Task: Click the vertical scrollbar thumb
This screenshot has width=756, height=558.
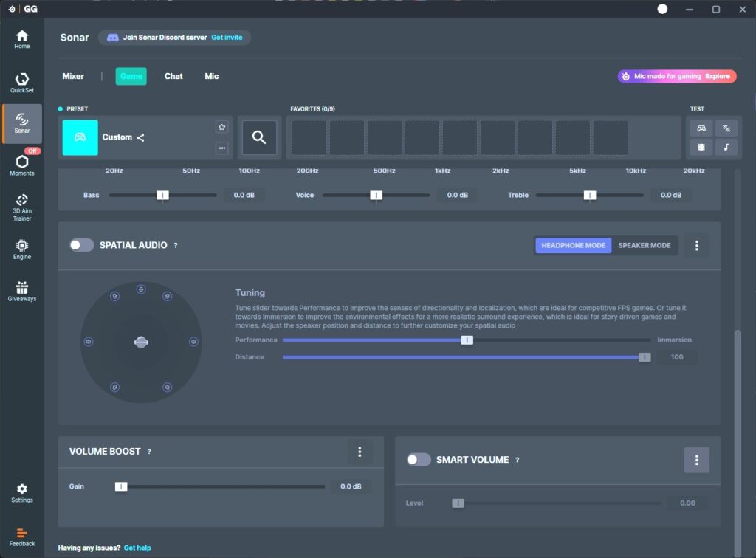Action: (738, 442)
